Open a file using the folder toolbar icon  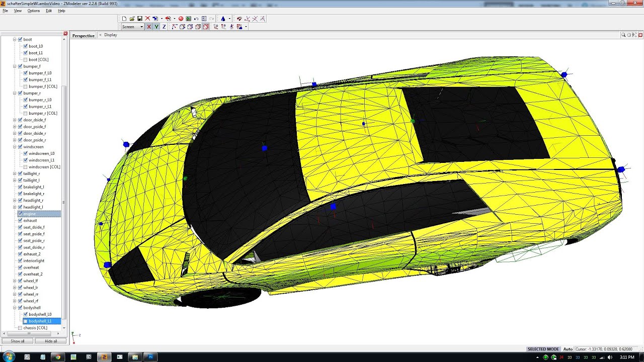point(132,18)
